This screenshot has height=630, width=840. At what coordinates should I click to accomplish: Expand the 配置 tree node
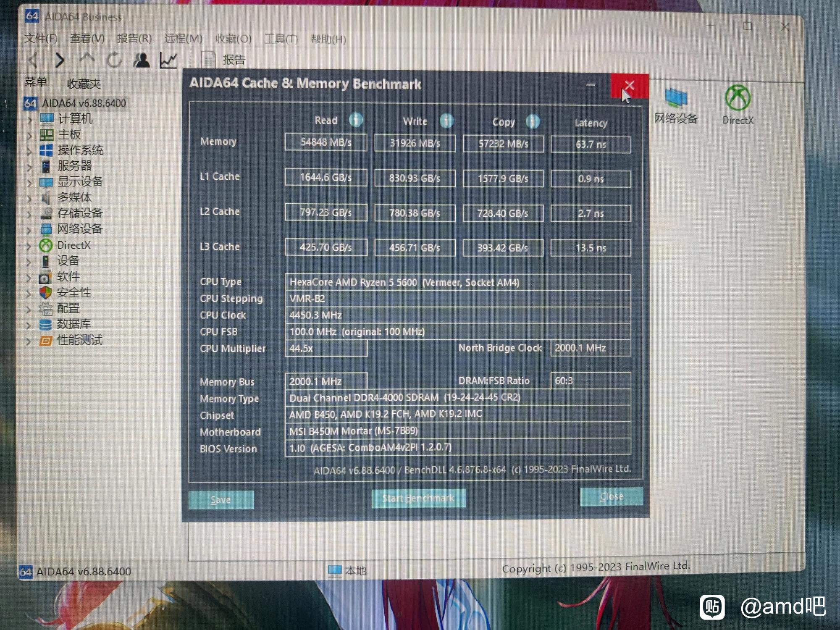coord(29,310)
